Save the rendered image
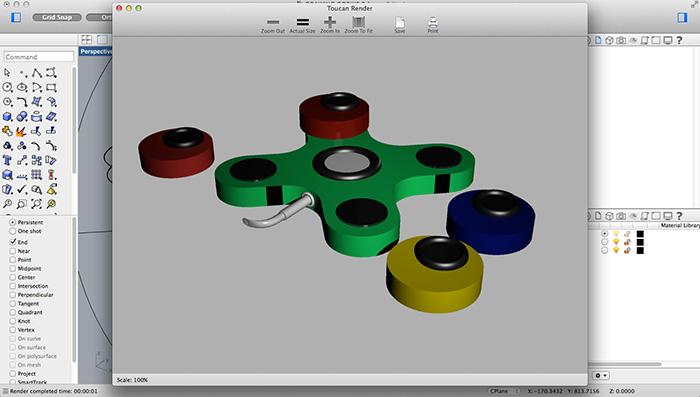700x397 pixels. click(x=400, y=25)
